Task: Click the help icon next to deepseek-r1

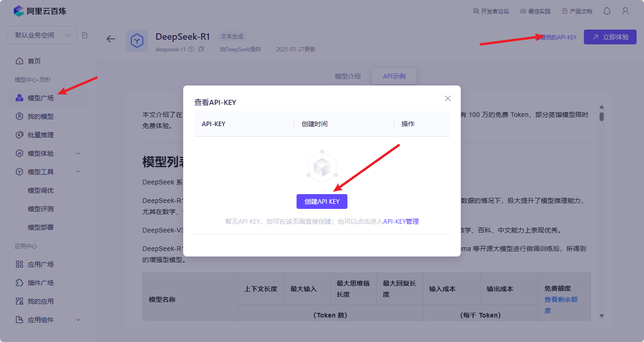Action: [x=191, y=49]
